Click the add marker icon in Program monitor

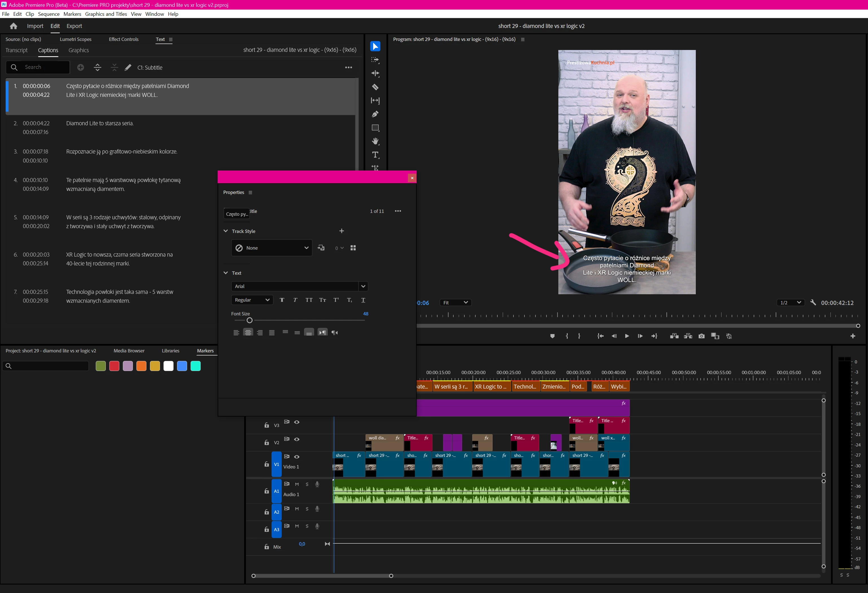(552, 336)
